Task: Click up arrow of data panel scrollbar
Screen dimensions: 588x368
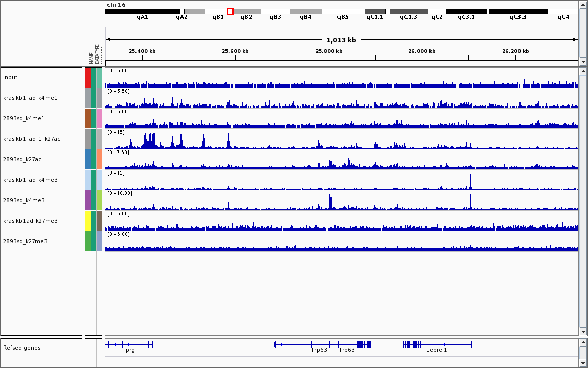Action: tap(583, 72)
